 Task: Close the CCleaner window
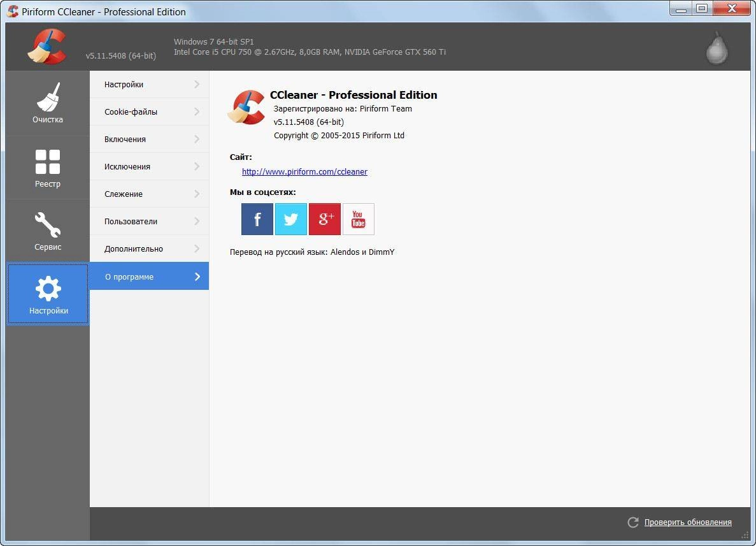(x=731, y=9)
